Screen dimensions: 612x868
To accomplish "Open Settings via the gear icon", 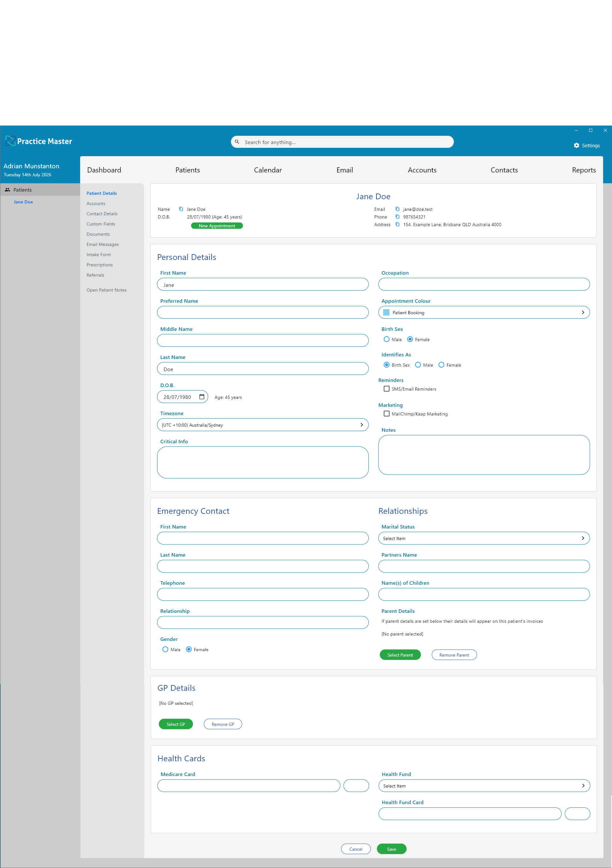I will click(x=577, y=145).
